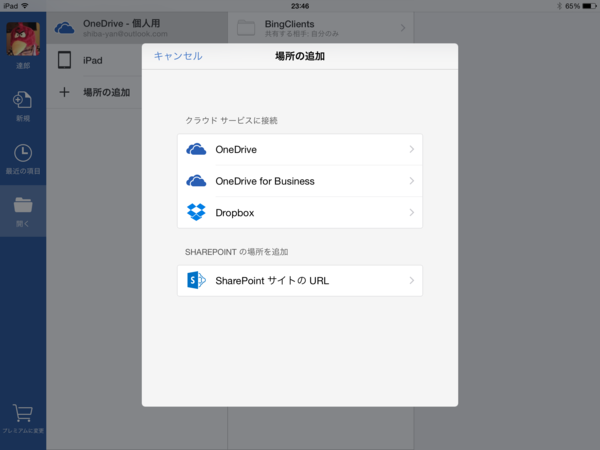Open SharePoint サイトの URL option

[x=300, y=280]
